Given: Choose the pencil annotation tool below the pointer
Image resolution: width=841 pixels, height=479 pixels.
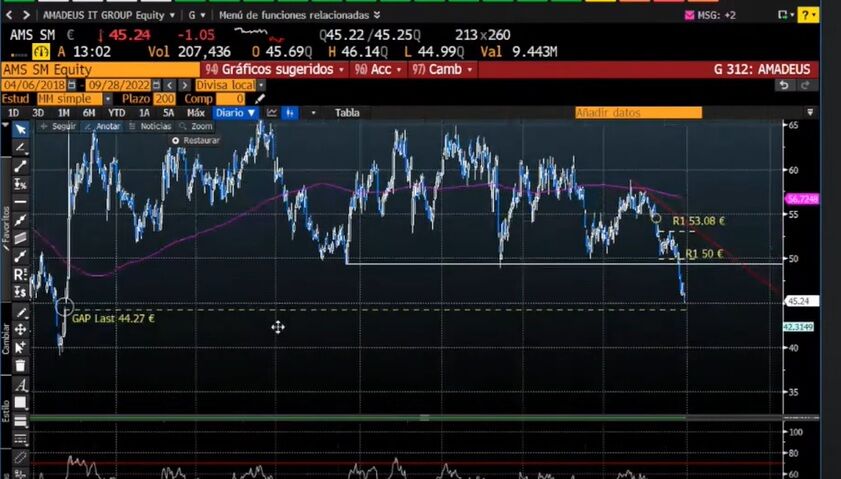Looking at the screenshot, I should tap(20, 147).
